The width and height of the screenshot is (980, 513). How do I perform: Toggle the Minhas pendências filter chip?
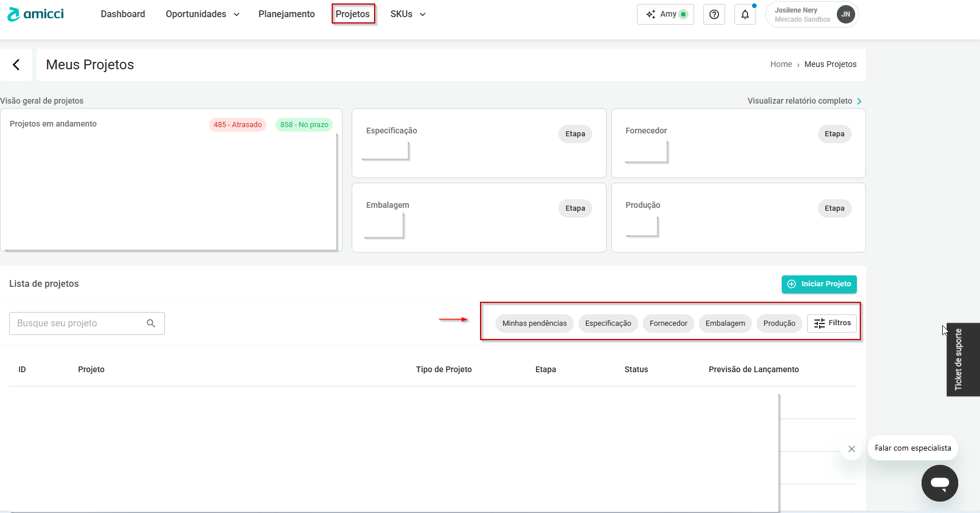[534, 323]
